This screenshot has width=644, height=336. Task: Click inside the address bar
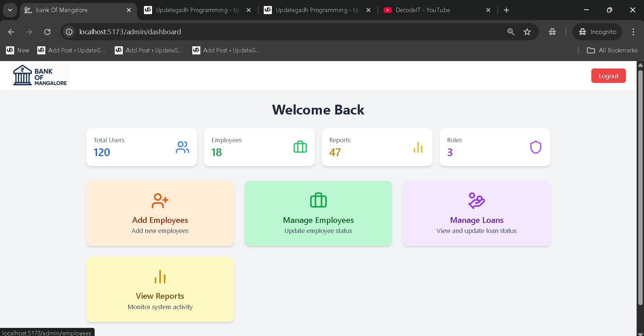(235, 32)
